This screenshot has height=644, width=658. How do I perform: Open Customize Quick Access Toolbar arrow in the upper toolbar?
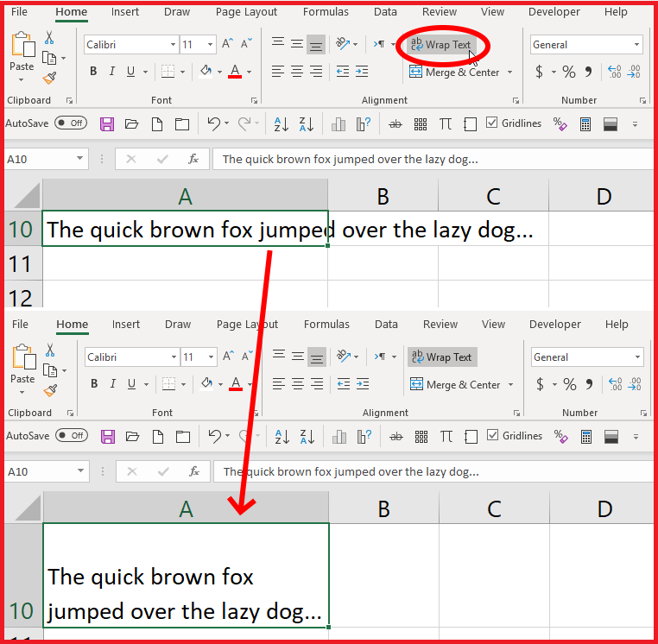coord(635,124)
